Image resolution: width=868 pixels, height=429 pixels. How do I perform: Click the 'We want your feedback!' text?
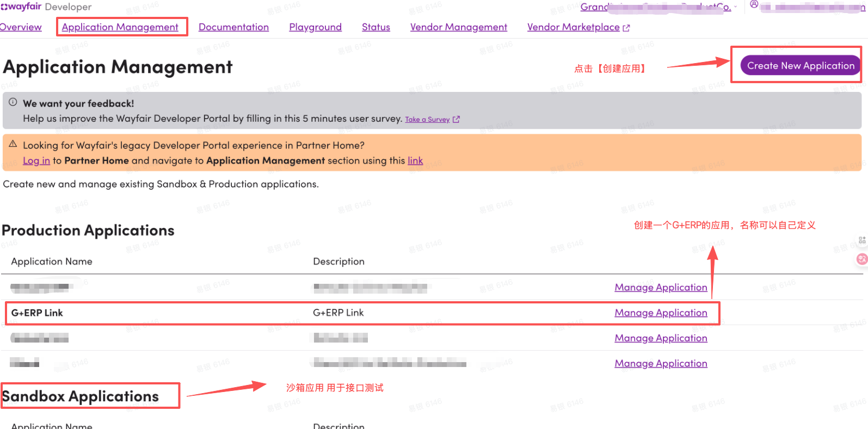(78, 103)
